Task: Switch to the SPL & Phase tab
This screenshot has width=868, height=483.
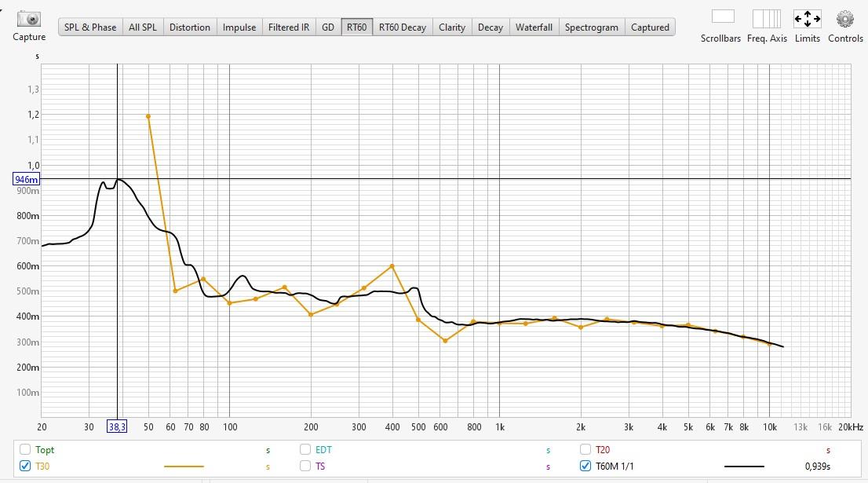Action: [90, 27]
